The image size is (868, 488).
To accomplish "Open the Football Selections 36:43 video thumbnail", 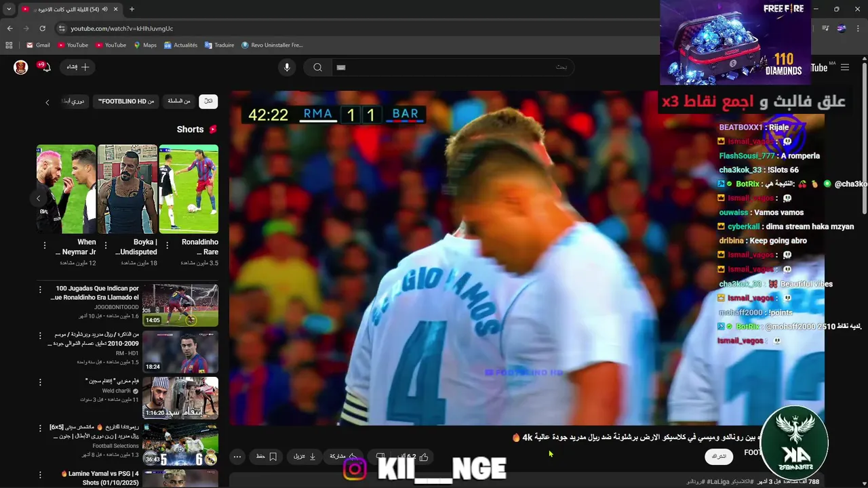I will (180, 444).
